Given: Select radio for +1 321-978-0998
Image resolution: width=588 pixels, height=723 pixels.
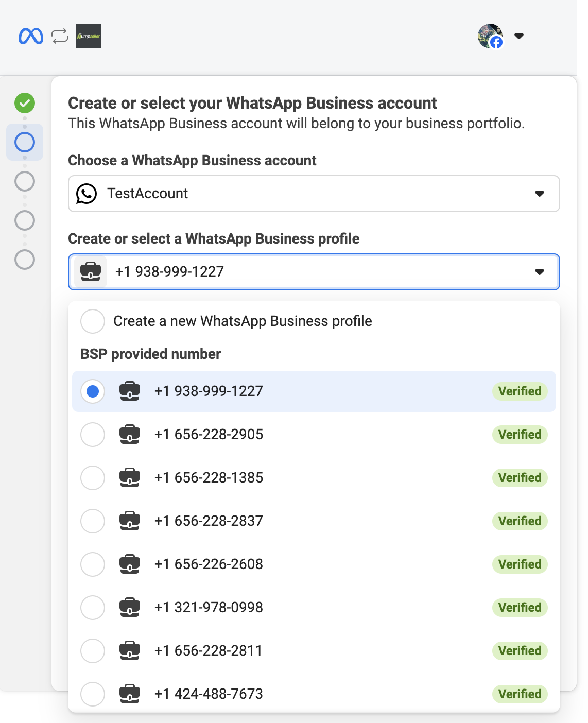Looking at the screenshot, I should pyautogui.click(x=93, y=608).
